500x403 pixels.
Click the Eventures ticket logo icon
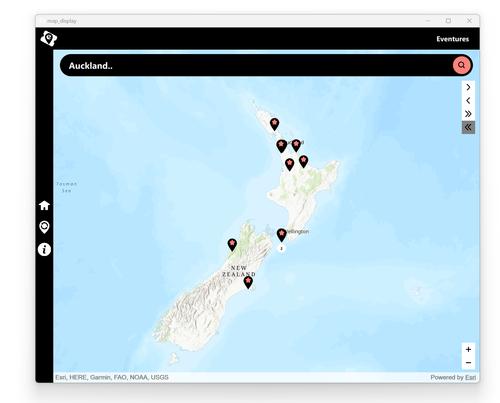coord(49,38)
